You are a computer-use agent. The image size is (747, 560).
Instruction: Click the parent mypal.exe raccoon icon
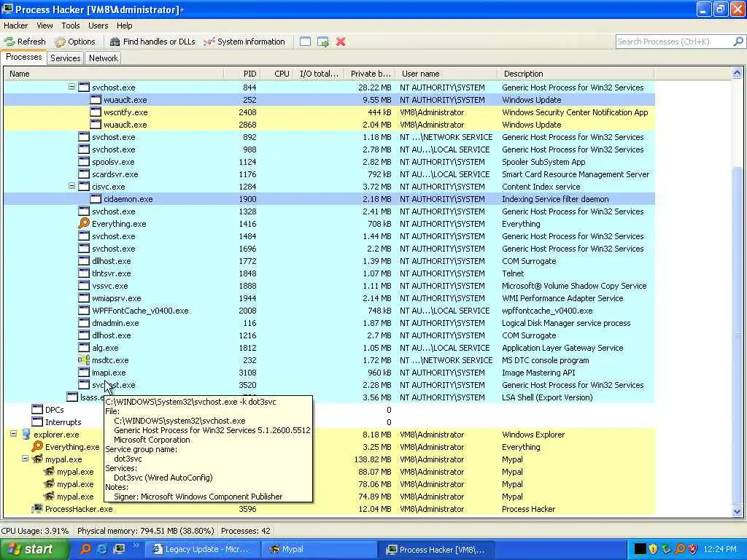pyautogui.click(x=37, y=459)
